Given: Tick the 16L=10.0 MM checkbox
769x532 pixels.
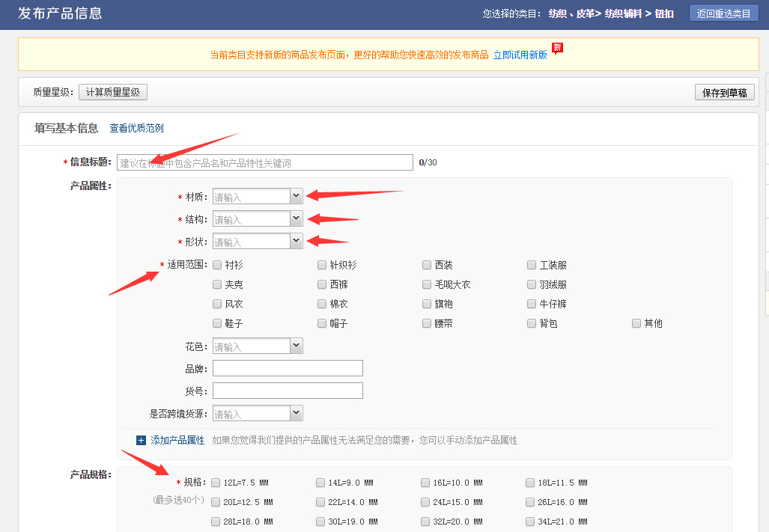Looking at the screenshot, I should pyautogui.click(x=425, y=483).
